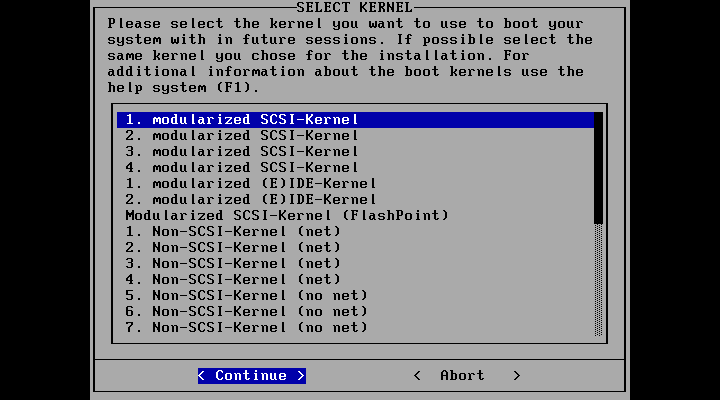
Task: Choose '1. modularized (E)IDE-Kernel'
Action: [355, 184]
